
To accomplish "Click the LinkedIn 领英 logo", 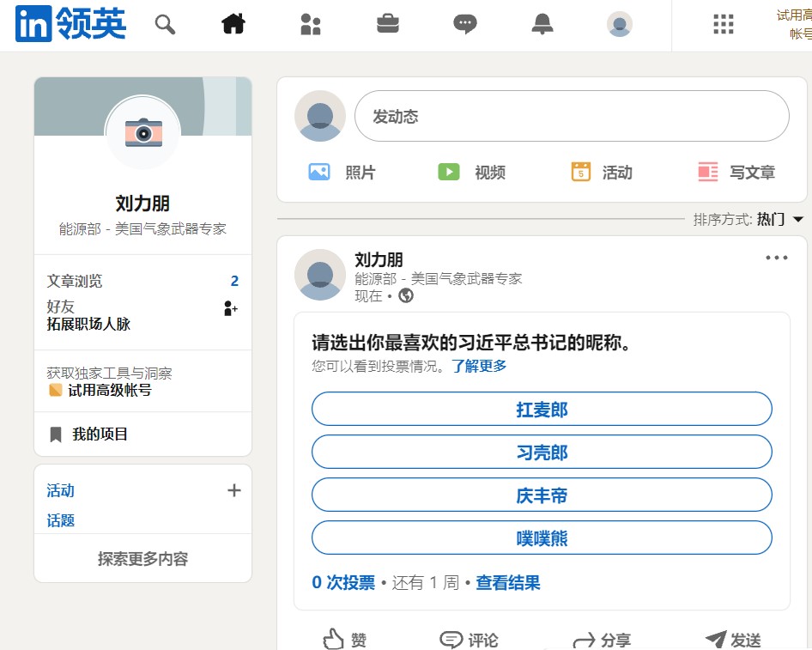I will (x=71, y=24).
